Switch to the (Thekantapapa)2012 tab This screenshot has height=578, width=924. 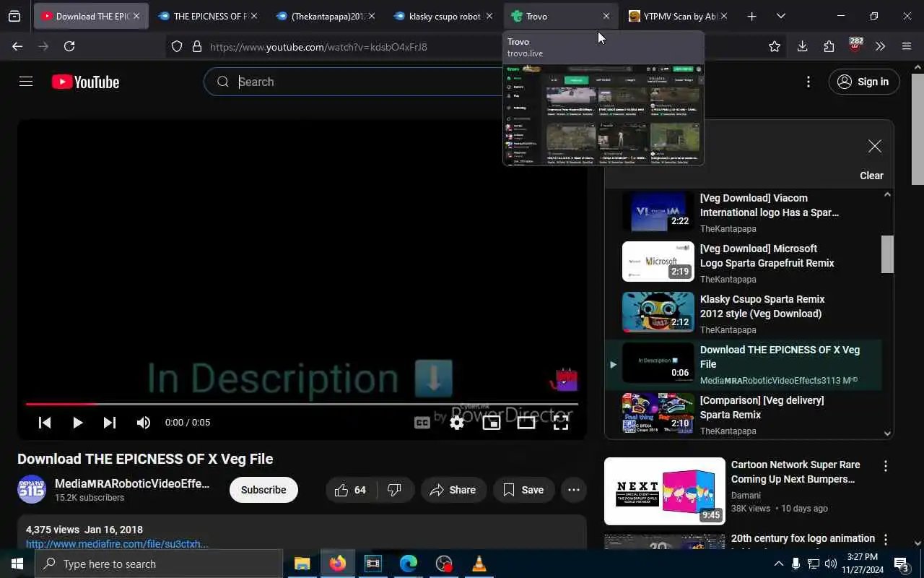point(326,16)
